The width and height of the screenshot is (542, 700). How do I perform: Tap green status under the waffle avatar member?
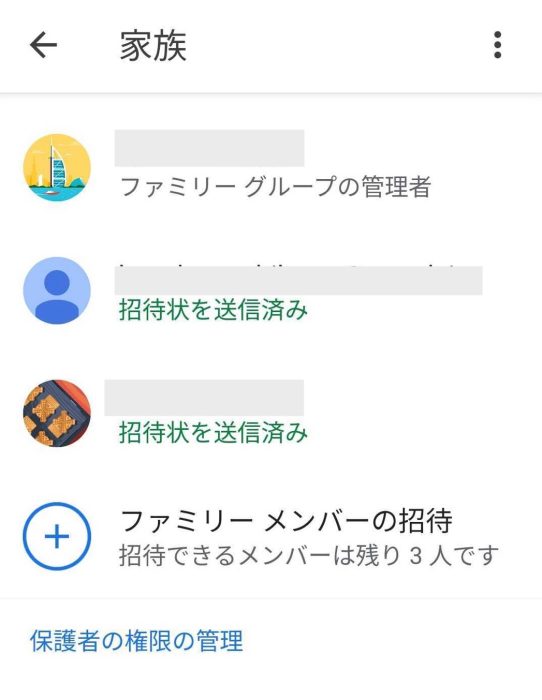213,432
